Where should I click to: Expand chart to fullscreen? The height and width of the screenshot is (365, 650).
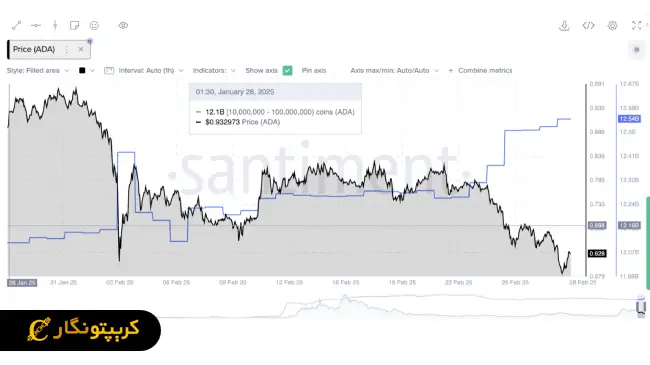(636, 26)
